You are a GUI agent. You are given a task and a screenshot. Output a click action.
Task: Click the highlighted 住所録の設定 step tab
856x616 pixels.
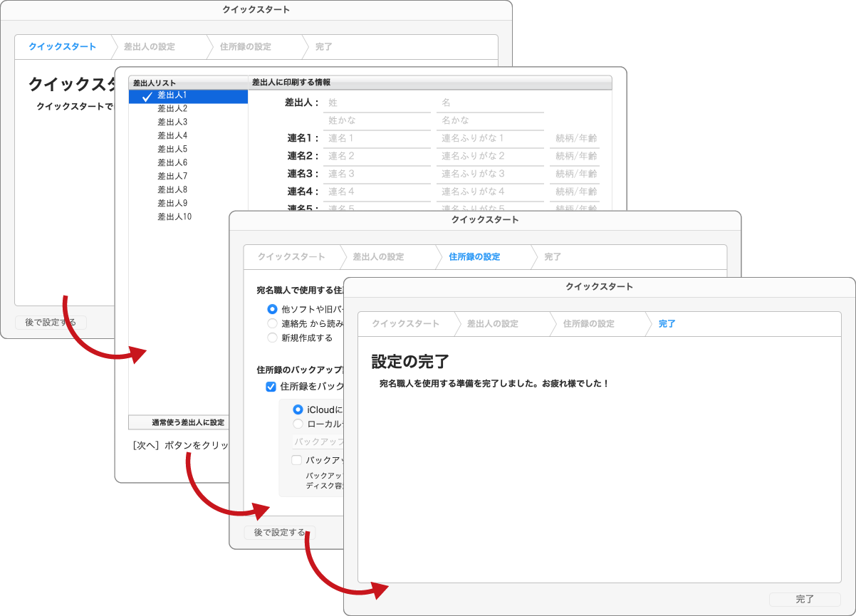click(474, 256)
